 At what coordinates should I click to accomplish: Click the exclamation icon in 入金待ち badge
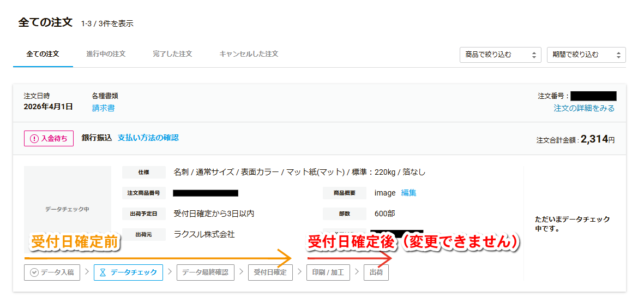[x=34, y=139]
